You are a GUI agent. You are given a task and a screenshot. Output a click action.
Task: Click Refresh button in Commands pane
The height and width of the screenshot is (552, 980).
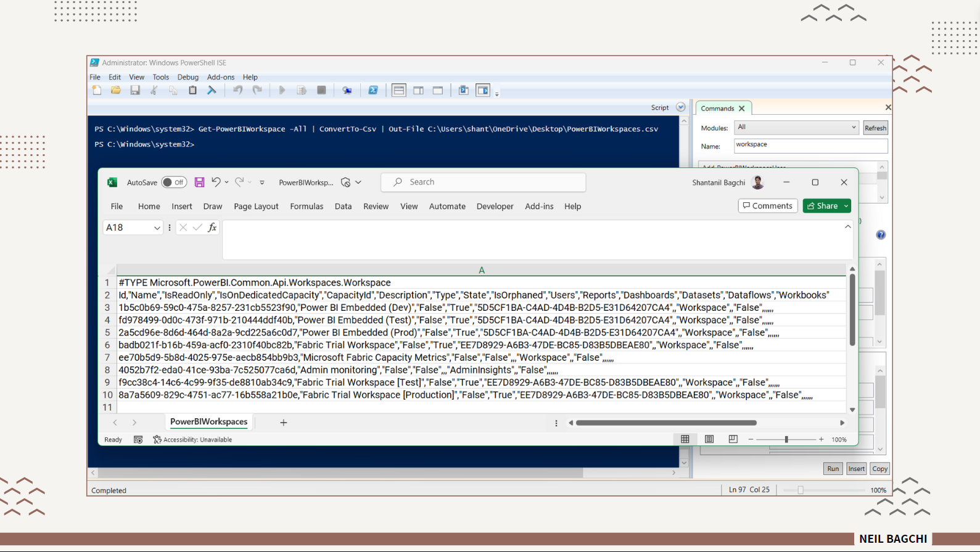875,128
